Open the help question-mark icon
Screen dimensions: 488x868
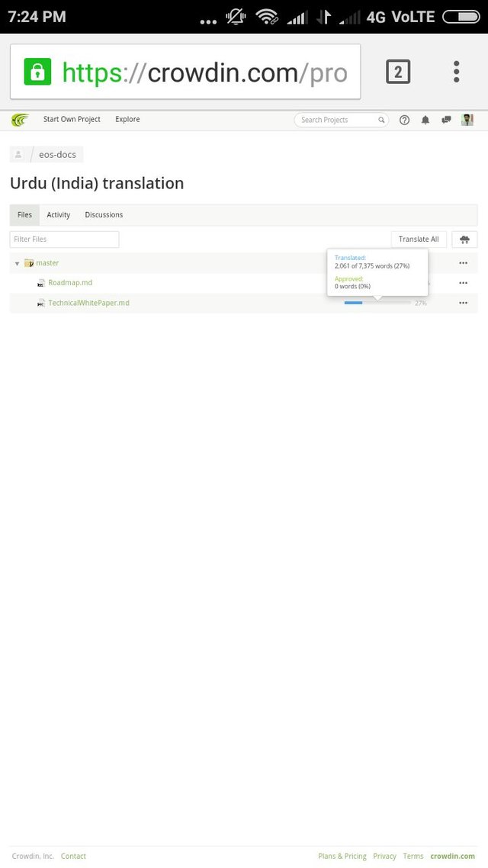[404, 120]
